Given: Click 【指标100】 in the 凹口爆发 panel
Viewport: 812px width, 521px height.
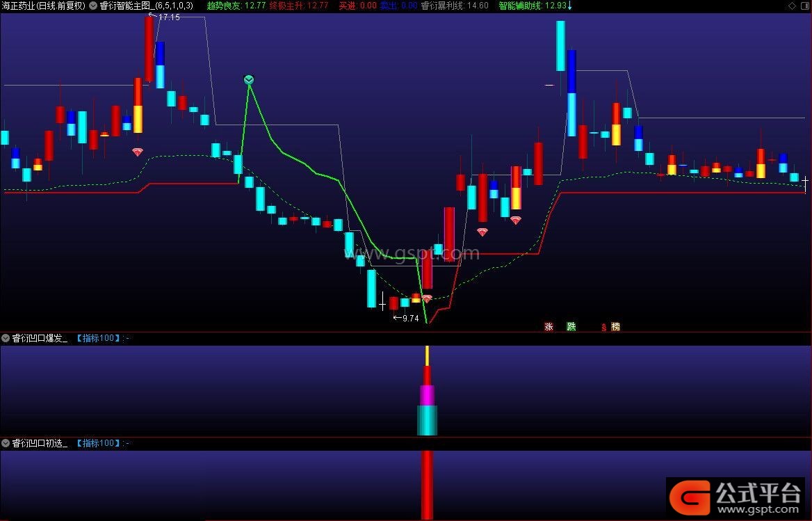Looking at the screenshot, I should tap(99, 338).
